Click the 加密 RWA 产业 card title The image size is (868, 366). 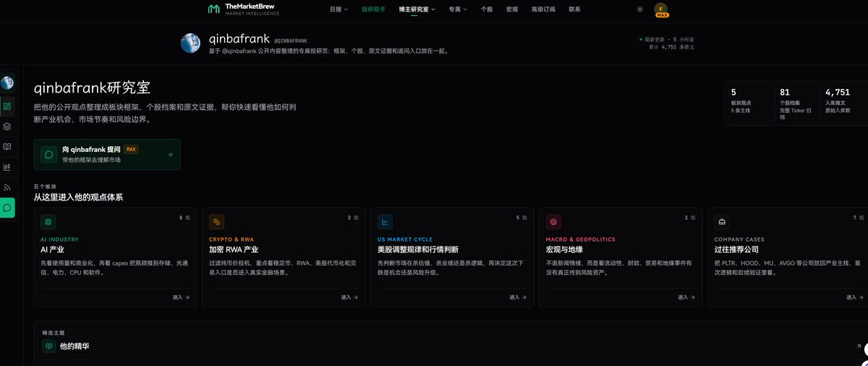234,250
